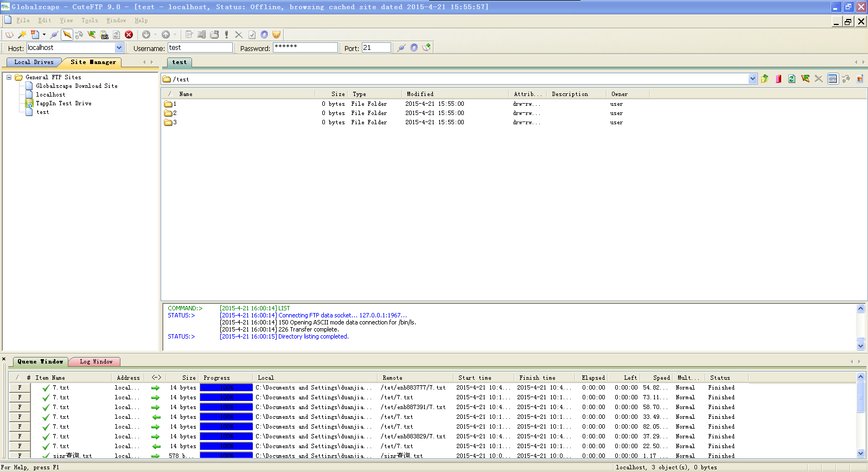Open the Help menu
The height and width of the screenshot is (472, 868).
141,21
